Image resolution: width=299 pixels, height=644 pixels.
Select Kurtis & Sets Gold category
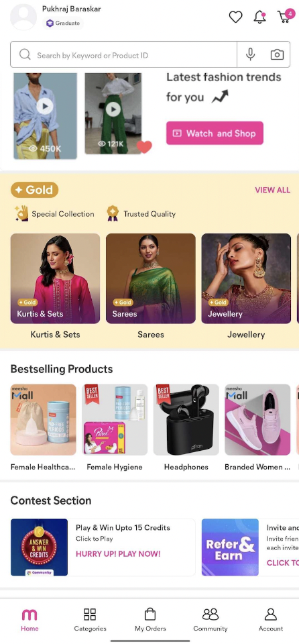[55, 278]
